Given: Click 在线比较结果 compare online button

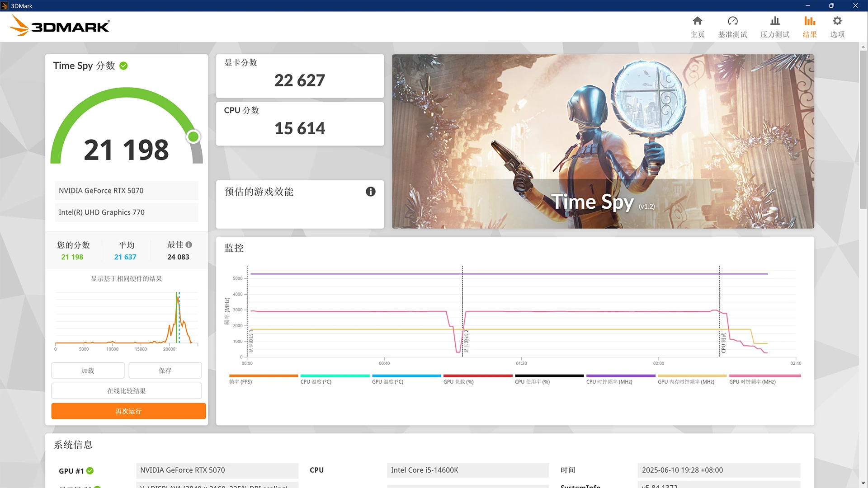Looking at the screenshot, I should pyautogui.click(x=127, y=391).
